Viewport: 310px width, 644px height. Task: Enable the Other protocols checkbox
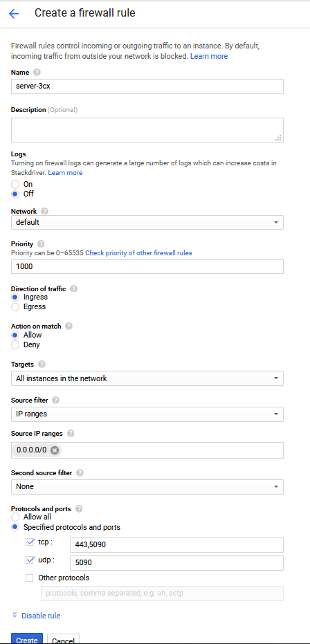(x=30, y=578)
